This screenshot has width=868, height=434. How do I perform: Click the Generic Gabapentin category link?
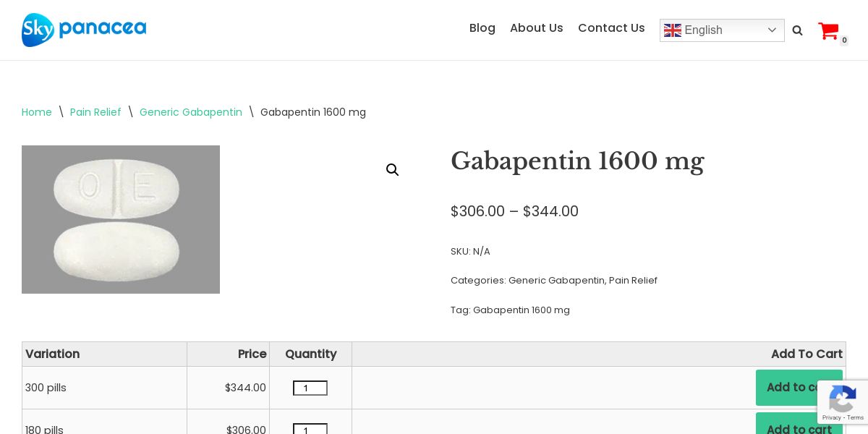[556, 281]
